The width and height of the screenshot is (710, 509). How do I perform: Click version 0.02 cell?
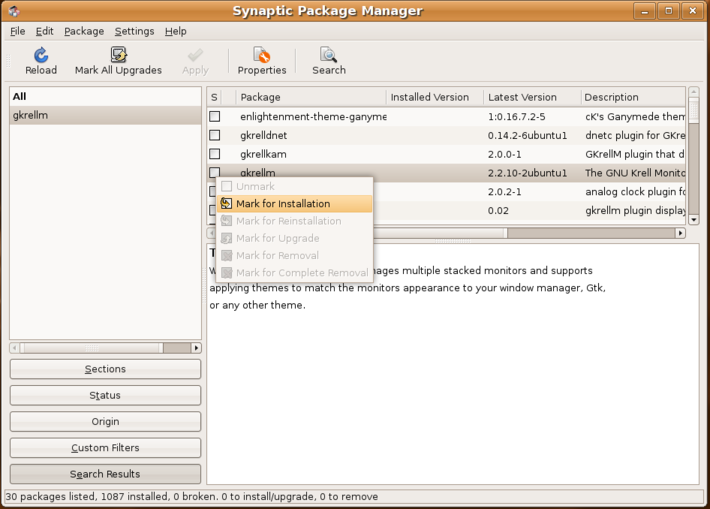(x=498, y=211)
